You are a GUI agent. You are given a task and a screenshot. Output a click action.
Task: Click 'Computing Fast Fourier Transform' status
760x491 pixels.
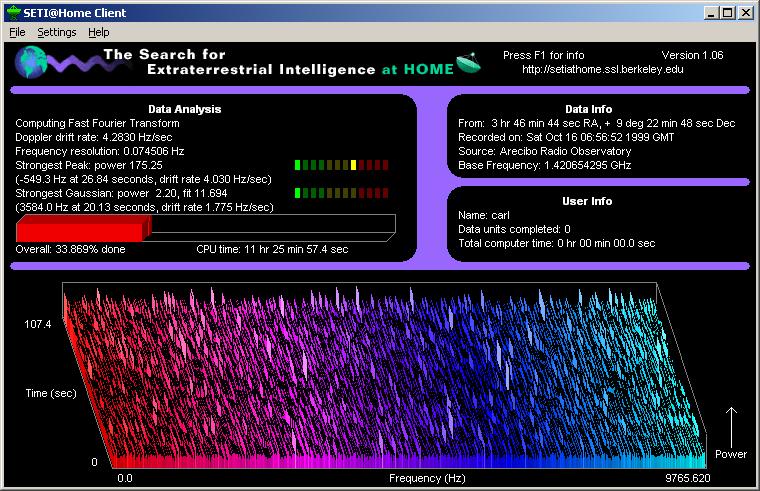click(97, 124)
